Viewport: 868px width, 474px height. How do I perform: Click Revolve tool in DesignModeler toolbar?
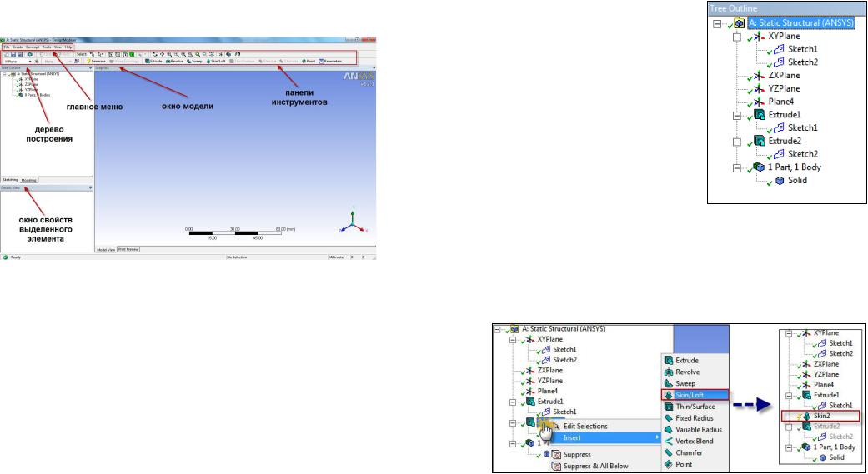[x=174, y=62]
